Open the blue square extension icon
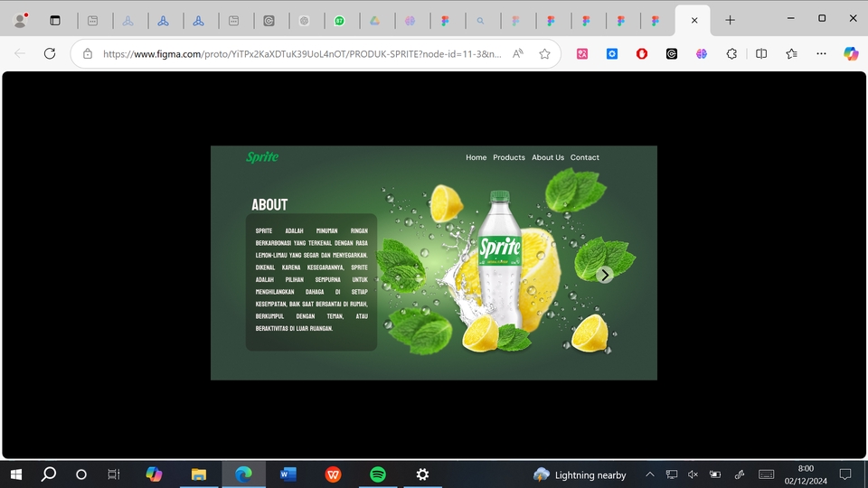Viewport: 868px width, 488px height. (612, 53)
